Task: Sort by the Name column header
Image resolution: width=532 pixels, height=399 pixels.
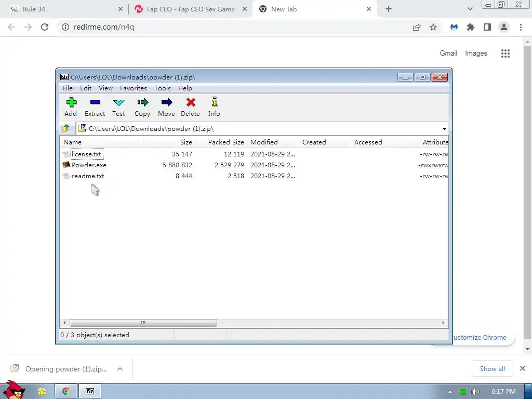Action: (x=101, y=142)
